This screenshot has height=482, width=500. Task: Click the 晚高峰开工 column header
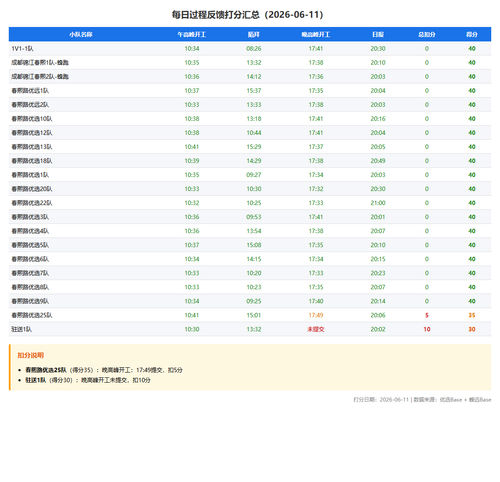pos(316,34)
